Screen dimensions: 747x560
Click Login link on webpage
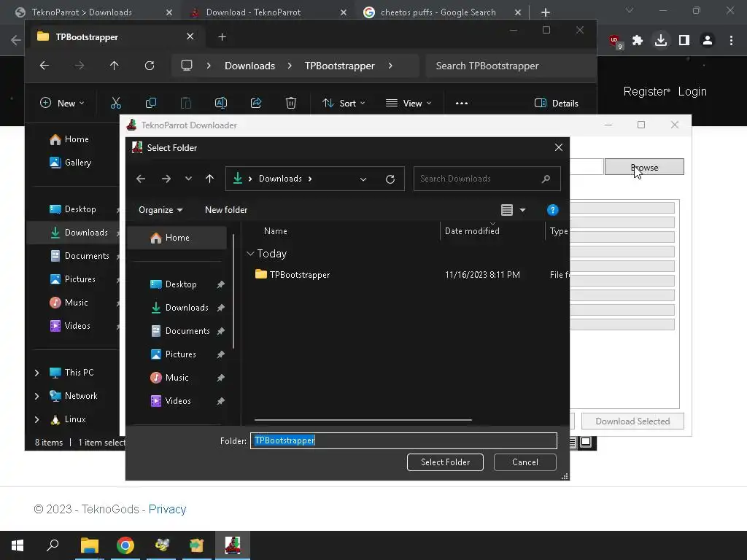(692, 91)
